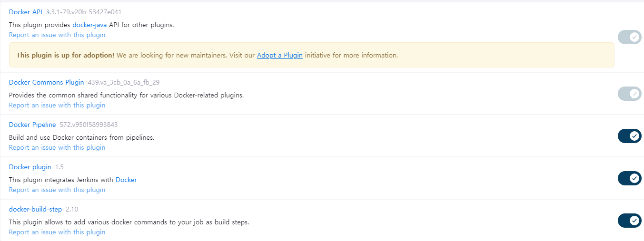Viewport: 644px width, 241px height.
Task: Select version text 439.va_3cb_0a_6a_fb_29
Action: (123, 82)
